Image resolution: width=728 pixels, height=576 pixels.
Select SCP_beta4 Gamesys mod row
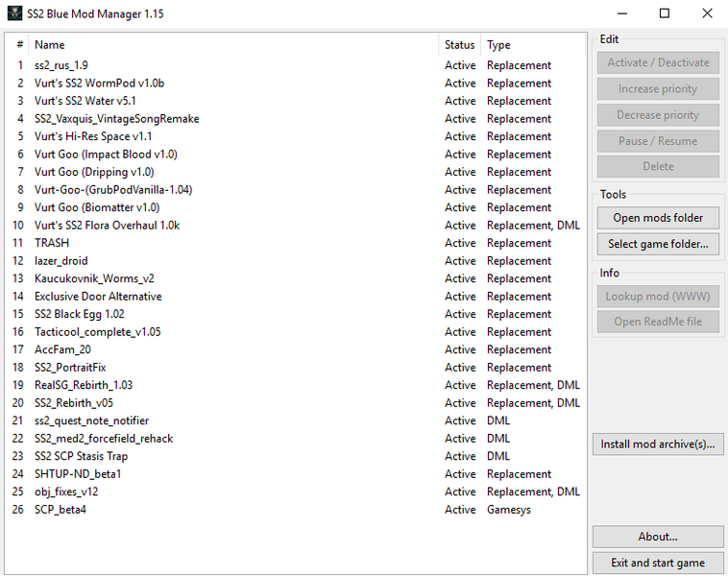295,509
